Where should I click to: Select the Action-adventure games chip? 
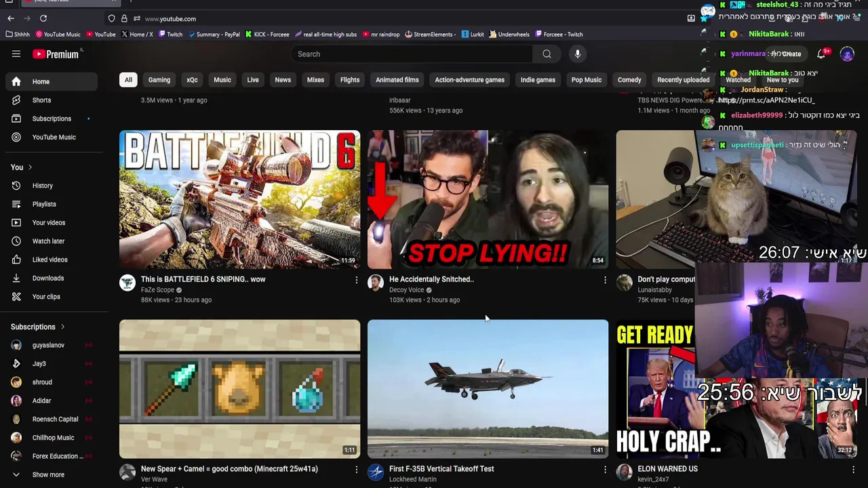[x=469, y=80]
